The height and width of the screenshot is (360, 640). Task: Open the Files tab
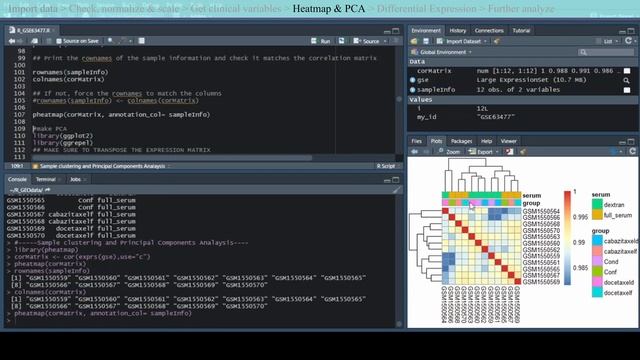(416, 141)
